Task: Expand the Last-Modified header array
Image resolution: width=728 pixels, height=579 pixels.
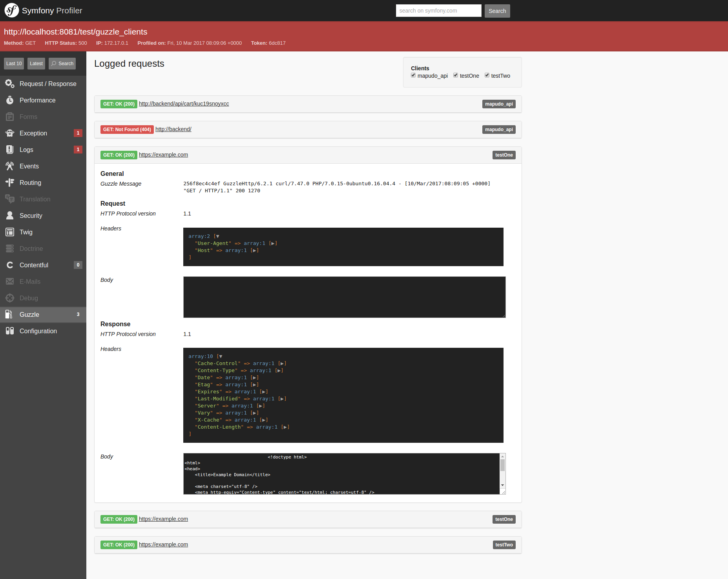Action: coord(282,399)
